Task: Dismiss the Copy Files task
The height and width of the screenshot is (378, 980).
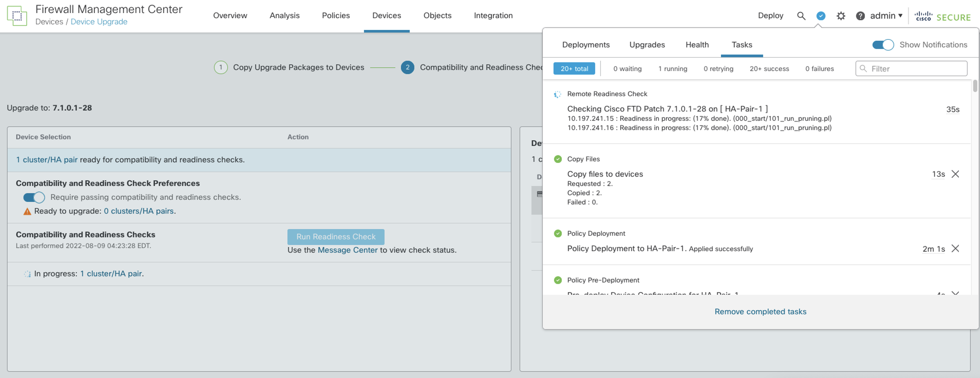Action: (x=955, y=174)
